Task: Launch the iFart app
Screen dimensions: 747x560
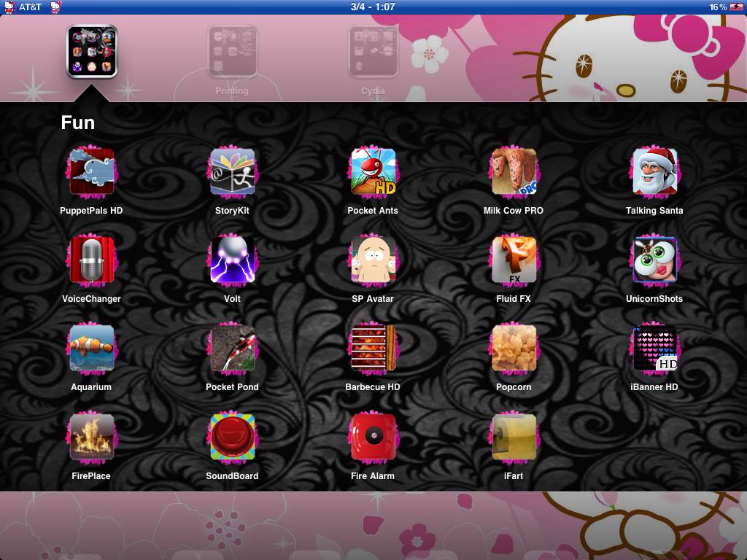Action: [x=514, y=437]
